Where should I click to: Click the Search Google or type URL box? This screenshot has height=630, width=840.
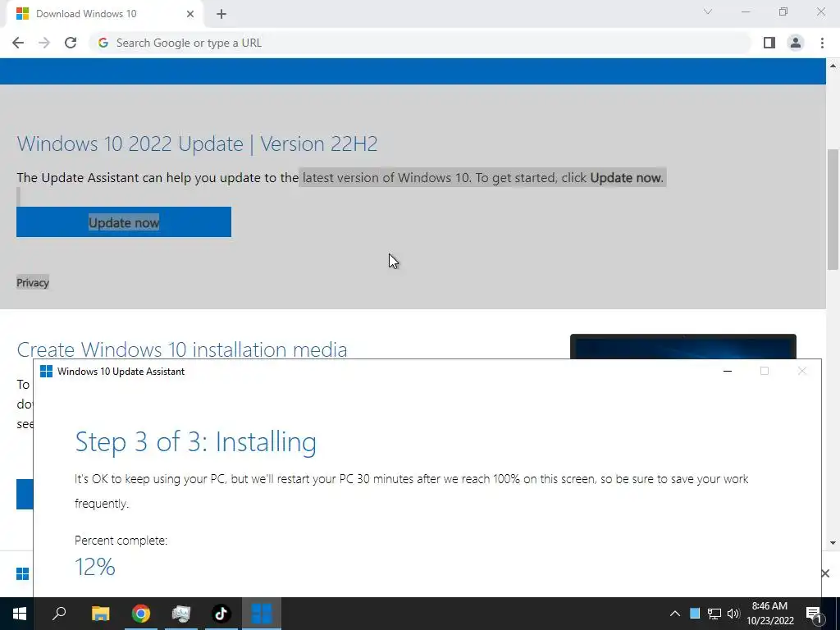[x=421, y=43]
